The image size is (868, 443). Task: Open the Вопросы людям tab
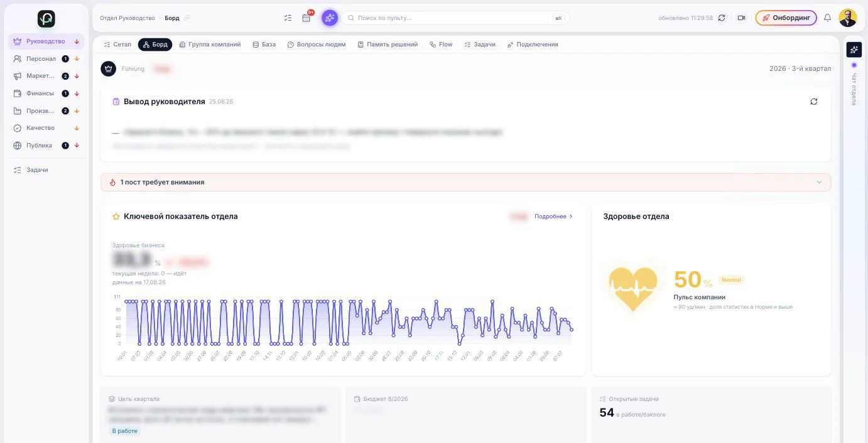[317, 45]
